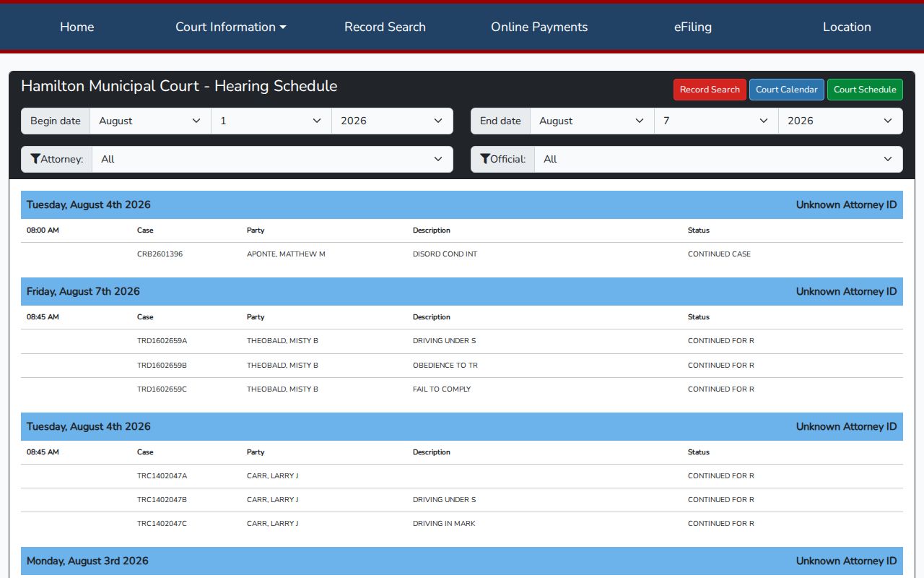Screen dimensions: 924x578
Task: Click status CONTINUED CASE
Action: pos(719,254)
